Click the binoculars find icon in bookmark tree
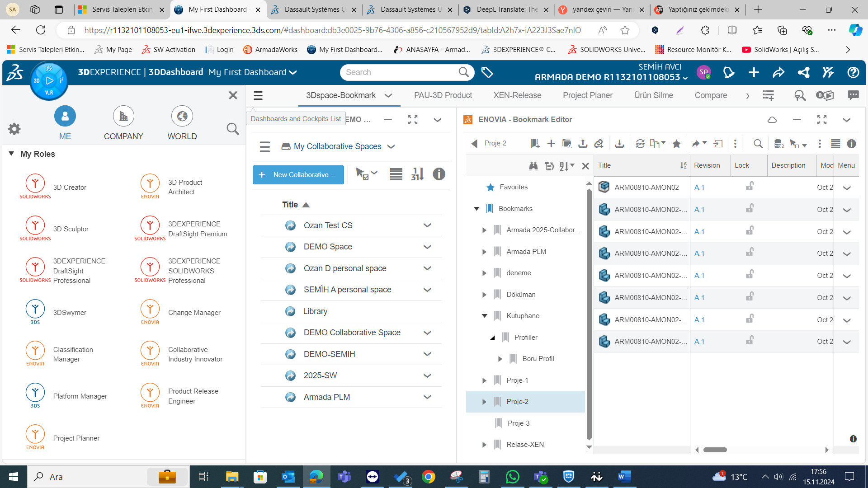This screenshot has width=868, height=488. tap(533, 166)
